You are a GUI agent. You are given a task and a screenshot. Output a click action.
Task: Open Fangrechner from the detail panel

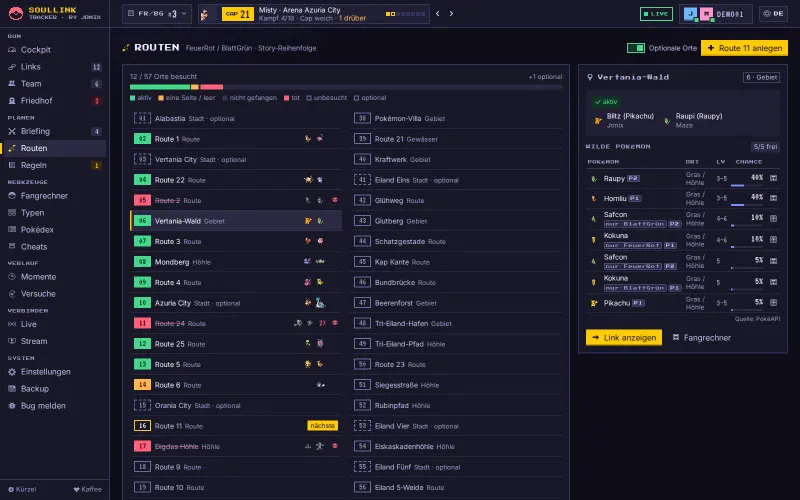tap(702, 338)
